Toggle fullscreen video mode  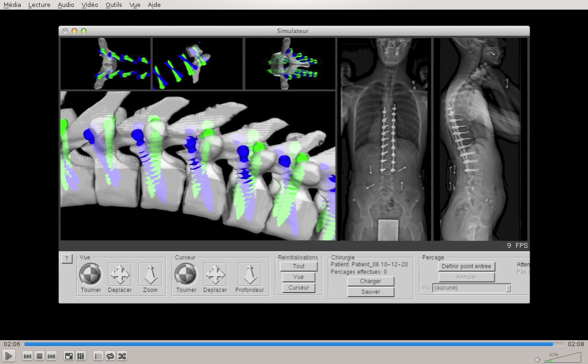click(x=68, y=356)
